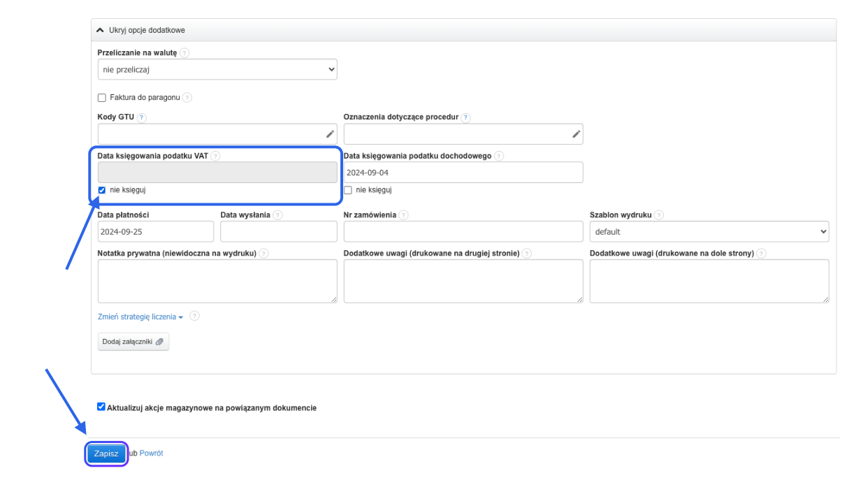Check nie księguj under income tax date
868x480 pixels.
click(x=348, y=190)
